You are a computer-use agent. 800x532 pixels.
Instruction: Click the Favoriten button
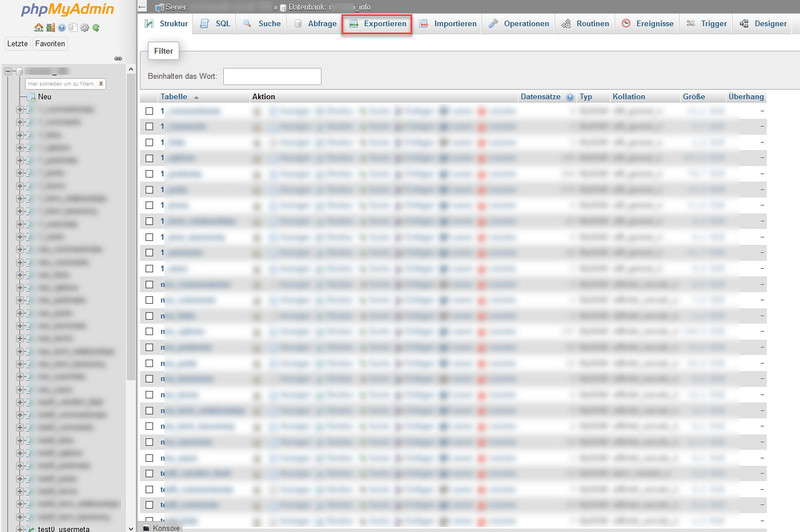pyautogui.click(x=50, y=44)
